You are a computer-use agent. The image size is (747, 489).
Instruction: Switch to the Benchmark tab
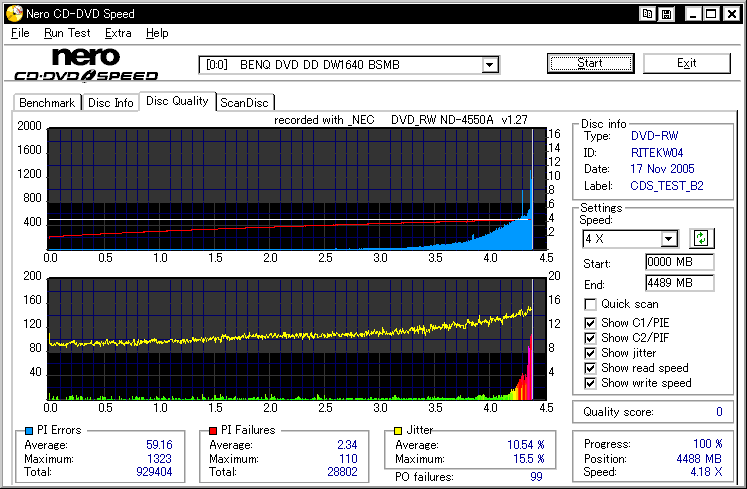[x=47, y=102]
